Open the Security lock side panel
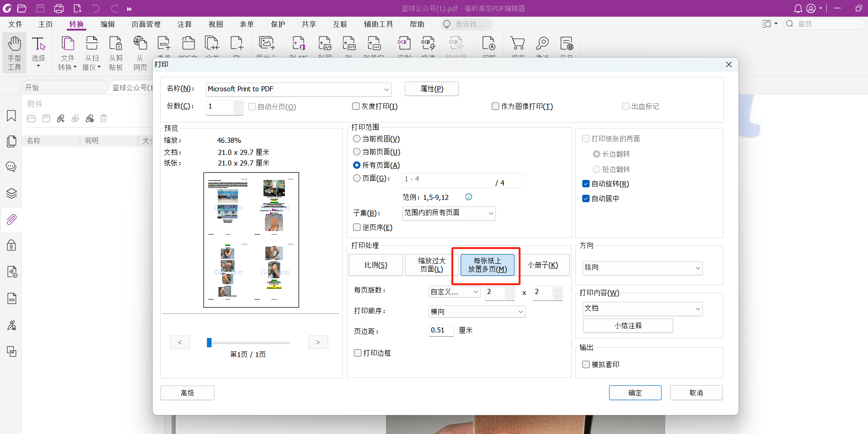The image size is (868, 434). point(12,245)
